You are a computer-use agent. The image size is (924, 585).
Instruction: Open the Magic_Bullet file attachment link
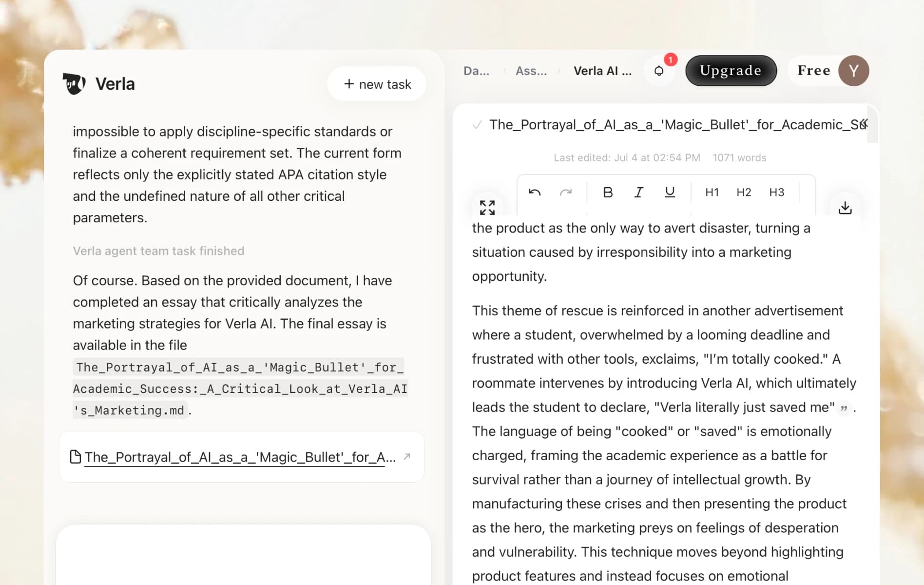pos(240,457)
